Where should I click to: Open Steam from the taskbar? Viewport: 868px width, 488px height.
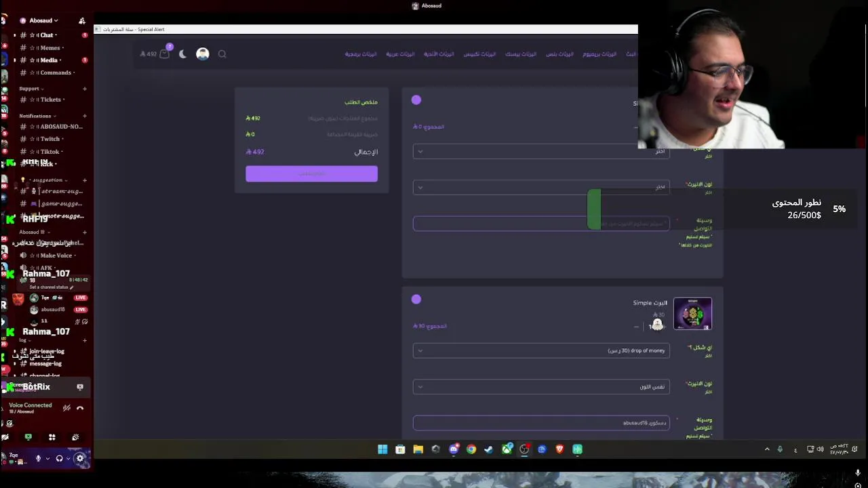click(488, 449)
